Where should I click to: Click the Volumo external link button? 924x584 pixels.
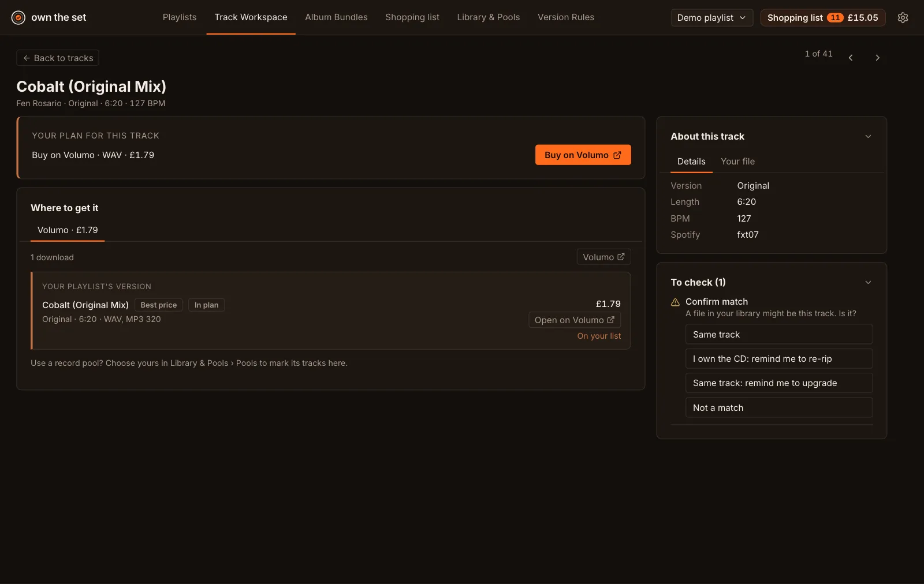[x=603, y=257]
